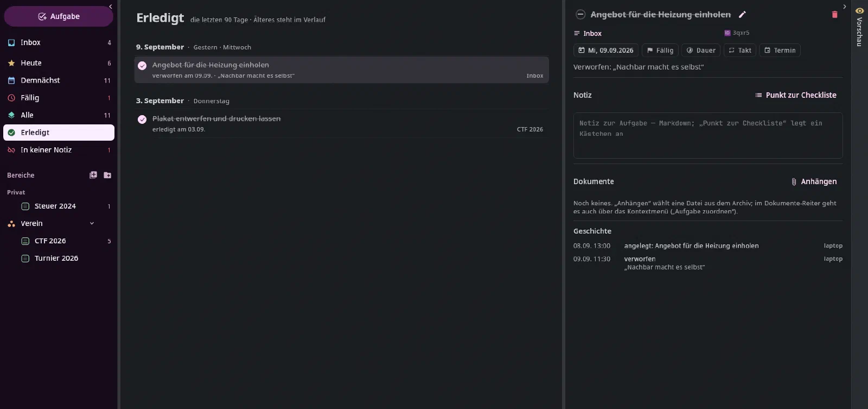Set the duration with the Dauer chip
Screen dimensions: 868x409
tap(701, 51)
